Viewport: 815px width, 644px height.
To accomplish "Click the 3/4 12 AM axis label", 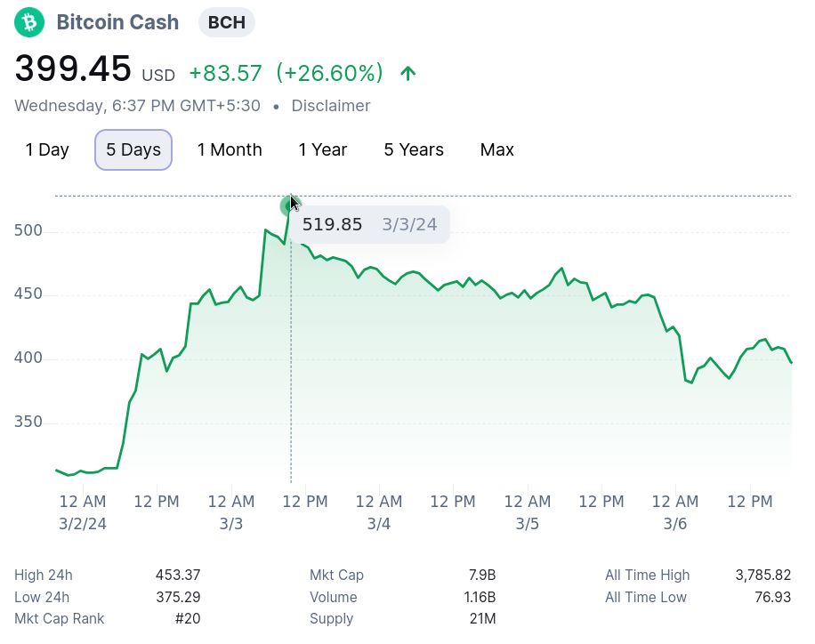I will point(379,512).
